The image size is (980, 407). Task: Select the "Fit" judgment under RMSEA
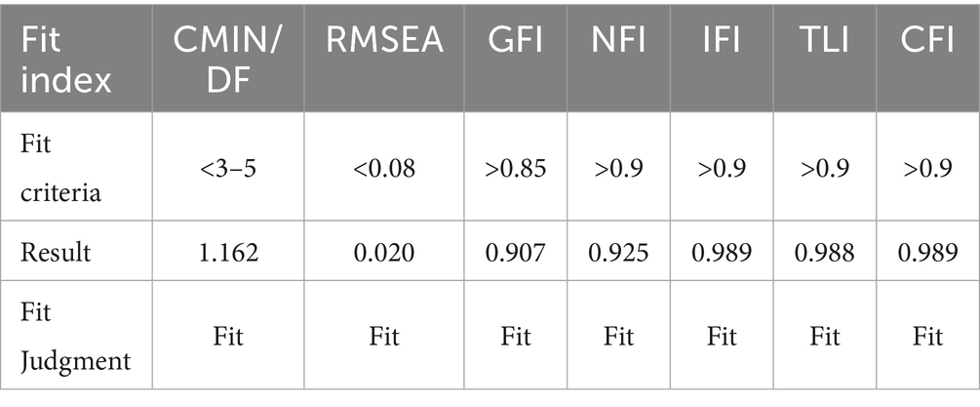(x=384, y=338)
